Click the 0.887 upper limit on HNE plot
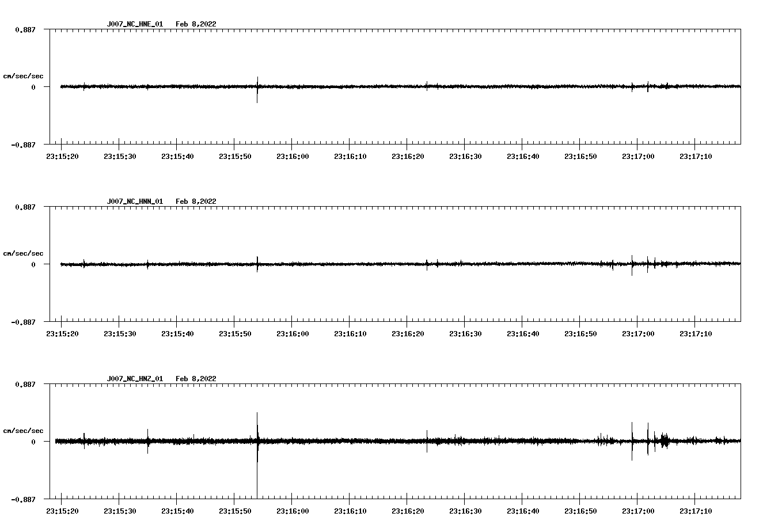The width and height of the screenshot is (782, 532). [25, 29]
